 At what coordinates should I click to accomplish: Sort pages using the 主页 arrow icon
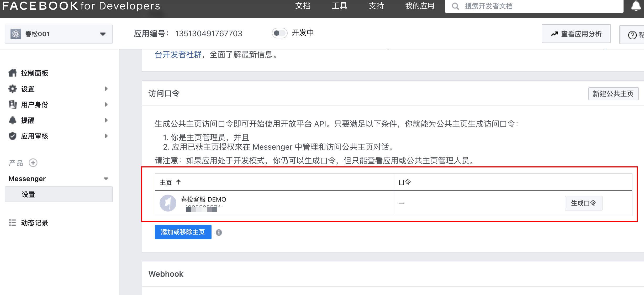tap(178, 182)
